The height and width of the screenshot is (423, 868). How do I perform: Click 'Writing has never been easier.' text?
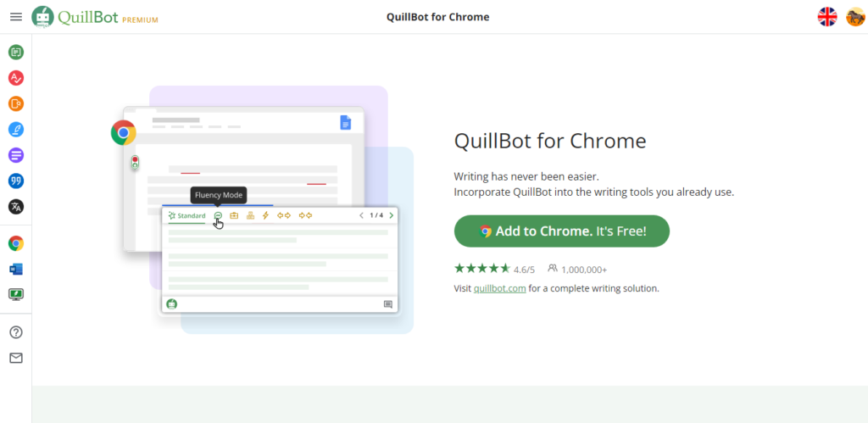526,176
